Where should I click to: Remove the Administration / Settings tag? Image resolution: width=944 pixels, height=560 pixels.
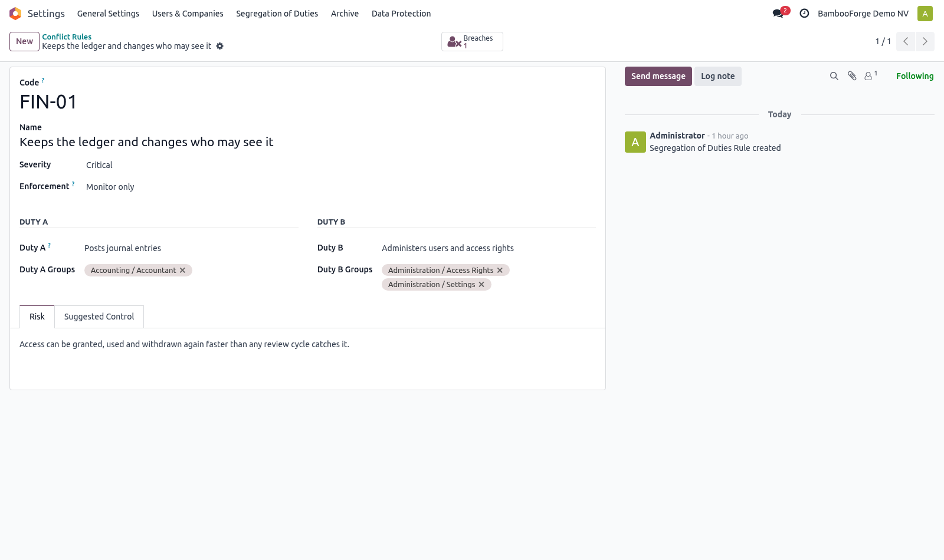click(481, 285)
